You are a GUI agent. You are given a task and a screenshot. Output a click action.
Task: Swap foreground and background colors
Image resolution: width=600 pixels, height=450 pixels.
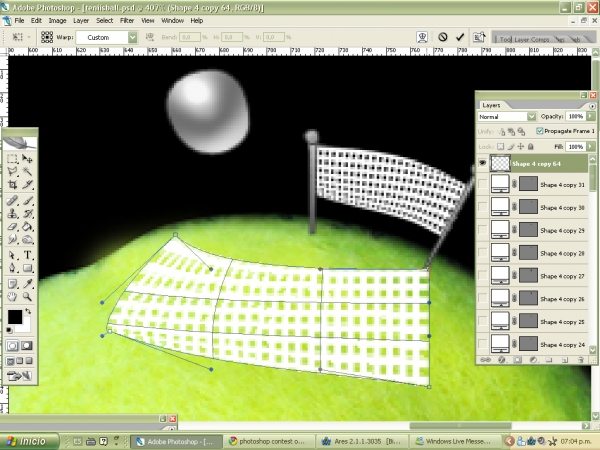click(x=28, y=311)
